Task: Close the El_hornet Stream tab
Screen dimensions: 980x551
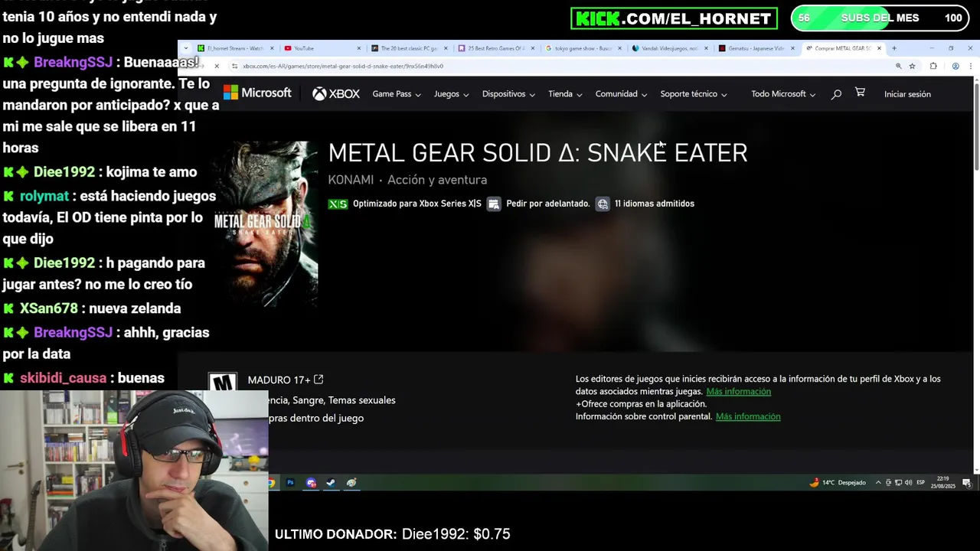Action: [x=271, y=48]
